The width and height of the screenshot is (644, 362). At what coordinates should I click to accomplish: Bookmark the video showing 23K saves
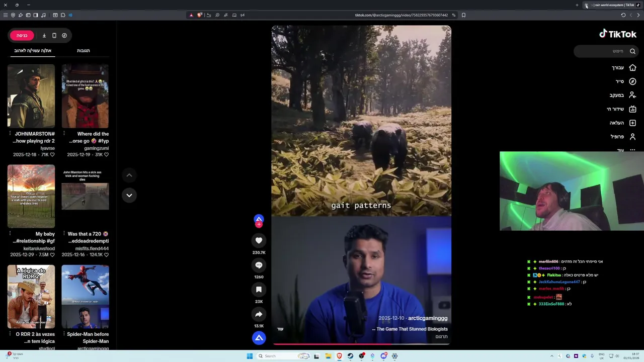259,290
